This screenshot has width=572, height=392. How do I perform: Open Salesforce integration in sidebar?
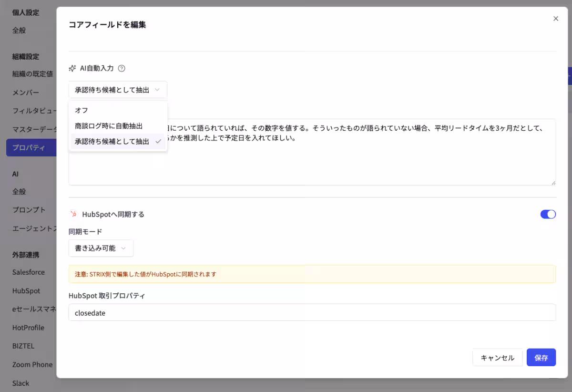[29, 272]
